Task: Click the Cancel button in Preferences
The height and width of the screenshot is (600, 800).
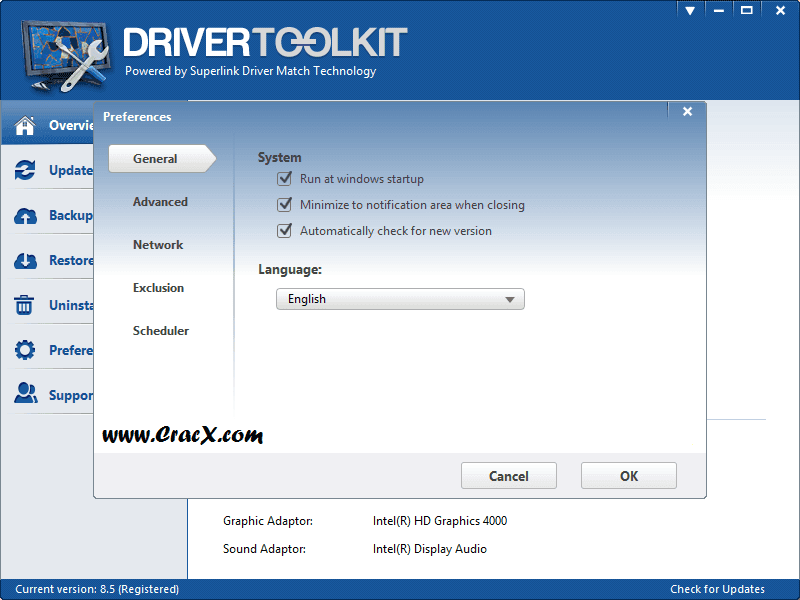Action: 509,476
